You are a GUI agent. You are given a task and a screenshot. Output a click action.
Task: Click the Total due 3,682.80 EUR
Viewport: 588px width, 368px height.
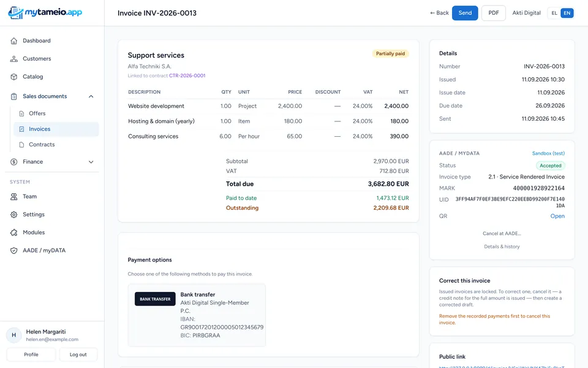pos(388,184)
